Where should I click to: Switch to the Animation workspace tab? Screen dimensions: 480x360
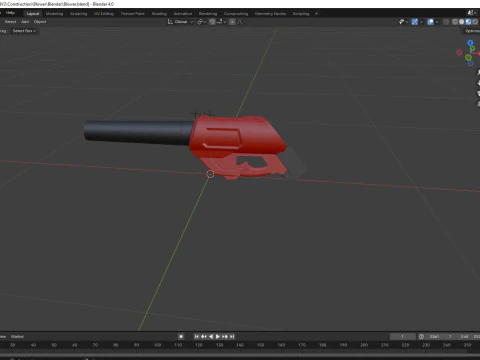pos(183,14)
